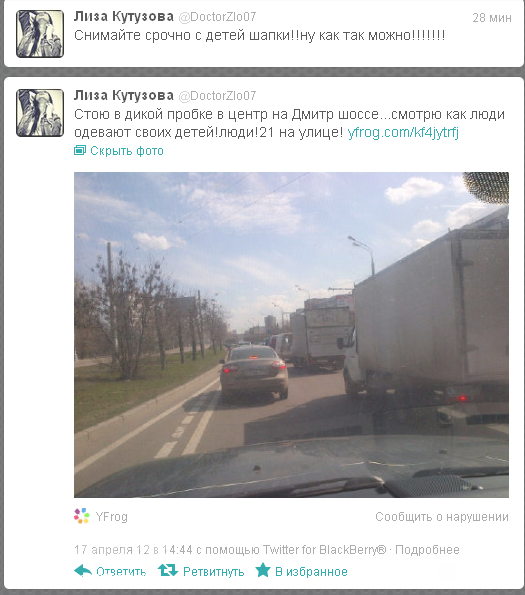Open Лиза Кутузова name in second tweet
Image resolution: width=525 pixels, height=595 pixels.
[x=124, y=95]
